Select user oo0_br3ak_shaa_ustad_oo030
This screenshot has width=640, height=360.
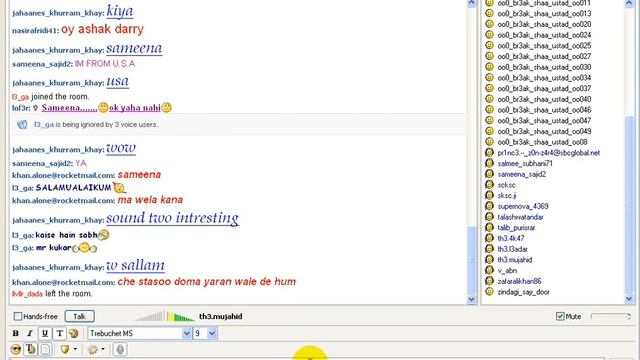click(544, 67)
